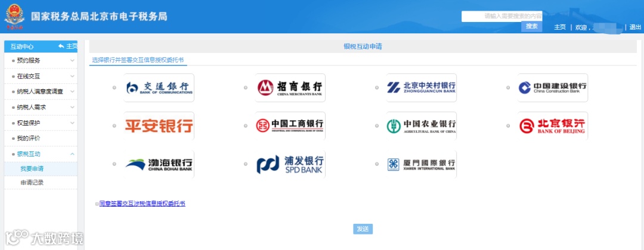Click the 中国工商银行 ICBC logo
The width and height of the screenshot is (644, 250).
tap(290, 126)
